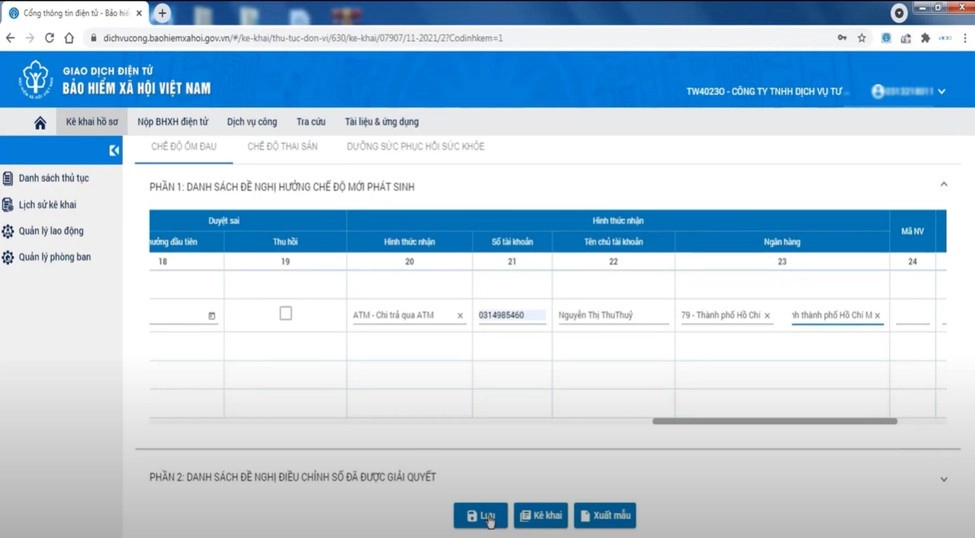The image size is (975, 538).
Task: Open Quản lý lao động sidebar item
Action: coord(50,231)
